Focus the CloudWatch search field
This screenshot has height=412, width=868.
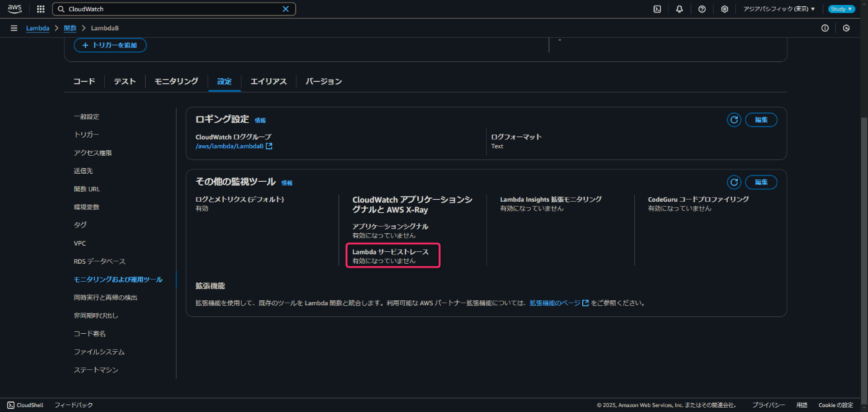(x=174, y=9)
